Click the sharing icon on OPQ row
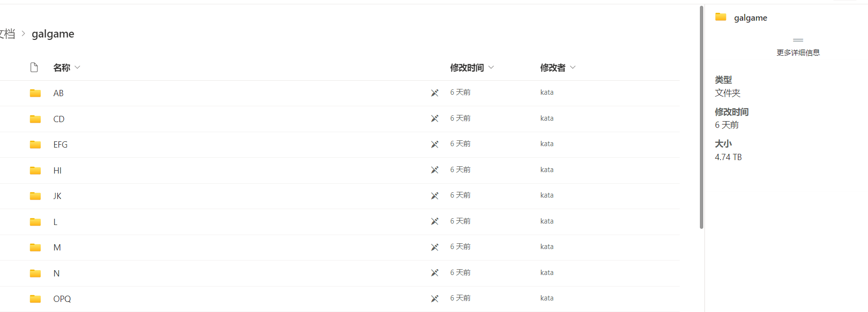Viewport: 868px width, 312px height. 435,299
